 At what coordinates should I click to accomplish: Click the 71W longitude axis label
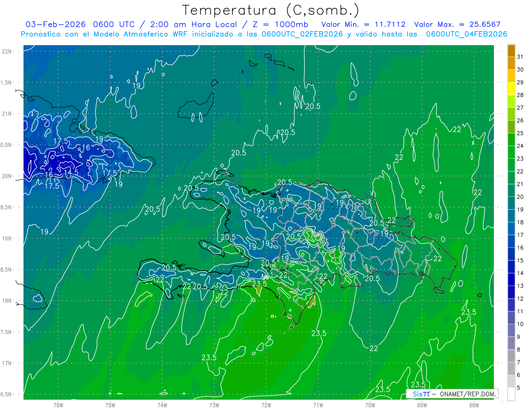[318, 405]
